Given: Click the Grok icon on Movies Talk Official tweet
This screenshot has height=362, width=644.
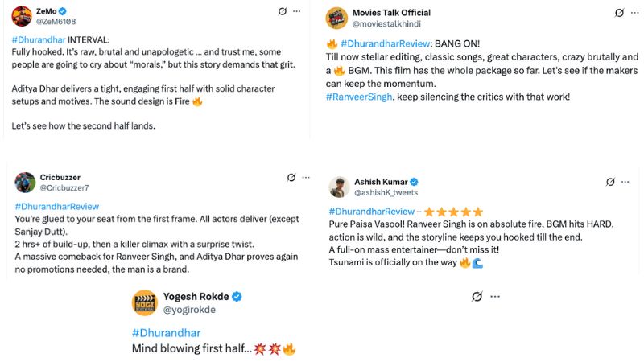Looking at the screenshot, I should pyautogui.click(x=619, y=13).
